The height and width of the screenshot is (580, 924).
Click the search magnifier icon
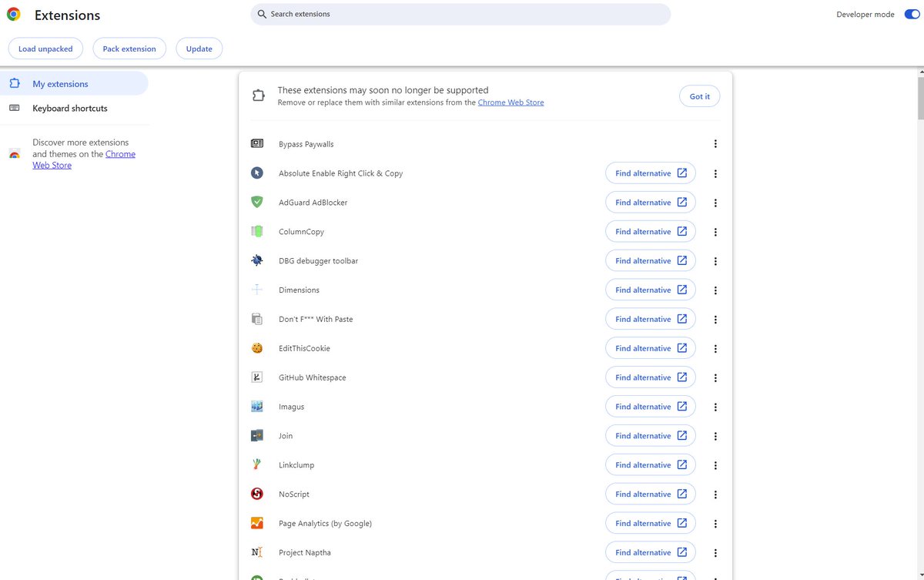(262, 14)
